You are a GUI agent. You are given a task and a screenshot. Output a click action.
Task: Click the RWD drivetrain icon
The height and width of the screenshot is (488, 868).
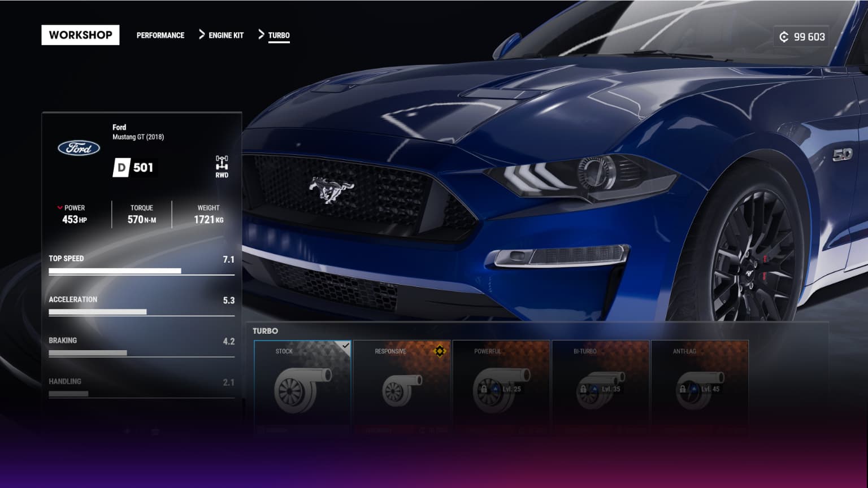222,163
